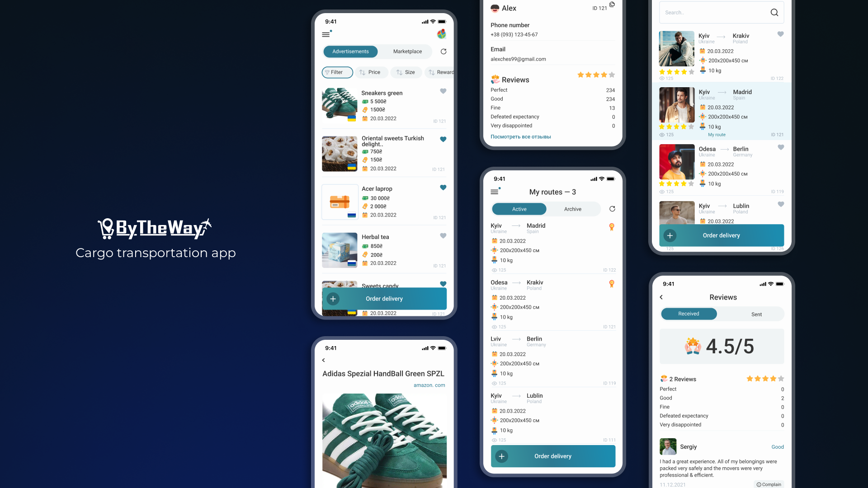Viewport: 868px width, 488px height.
Task: Toggle to Sent reviews tab
Action: coord(756,314)
